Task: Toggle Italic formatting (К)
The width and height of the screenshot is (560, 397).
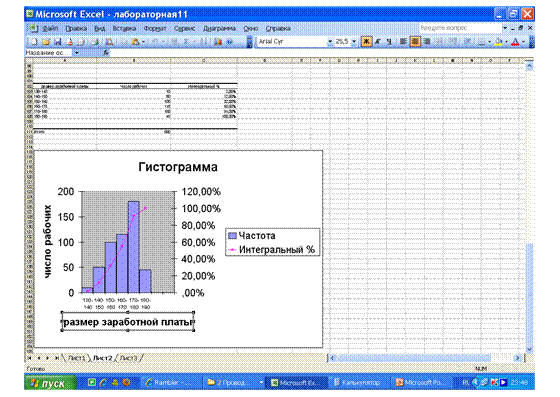Action: [378, 42]
